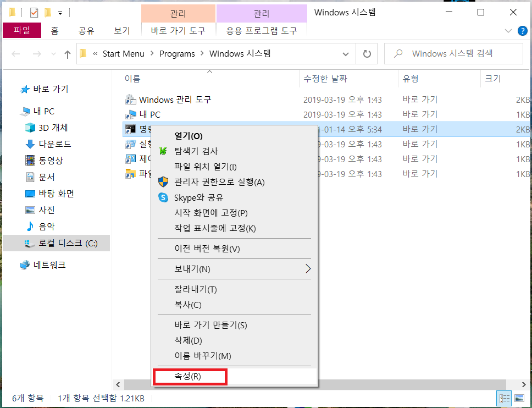Click the shield icon for 관리자 권한으로 실행
This screenshot has height=408, width=532.
point(163,182)
